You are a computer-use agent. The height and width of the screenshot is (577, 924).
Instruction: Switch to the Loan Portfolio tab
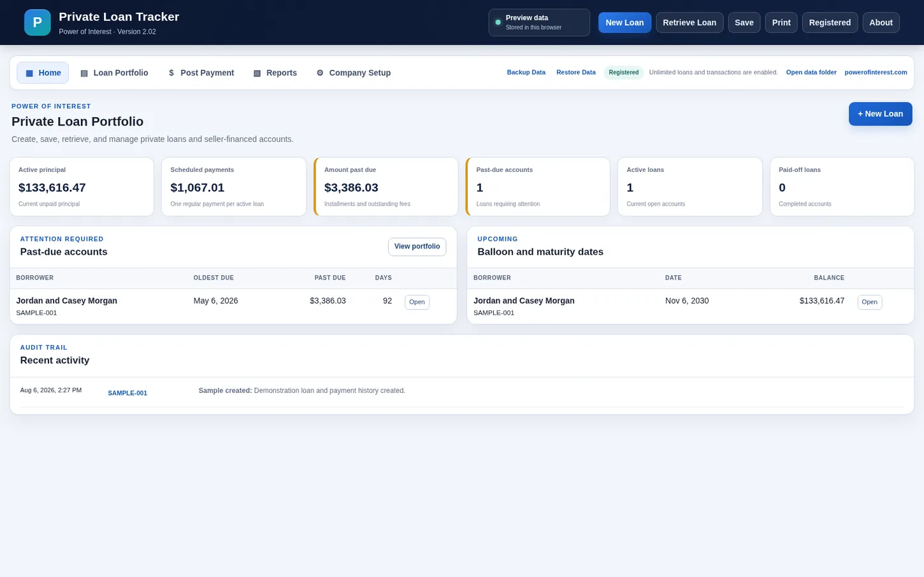[114, 73]
